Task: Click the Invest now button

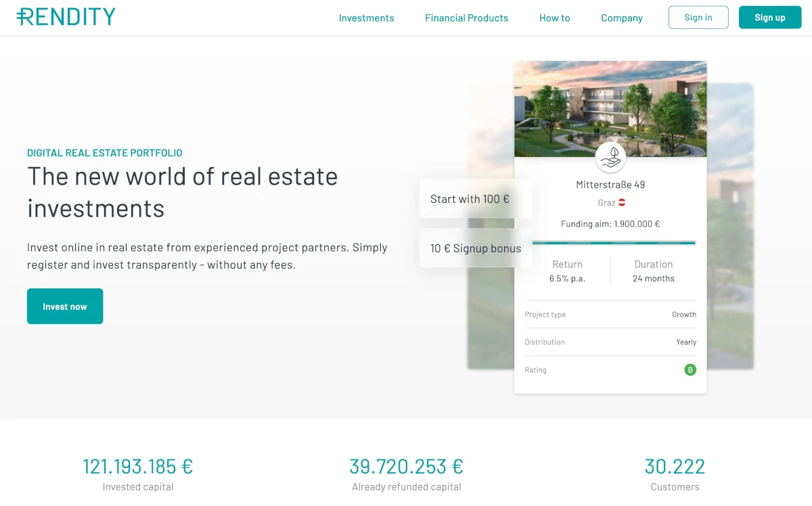Action: (x=65, y=306)
